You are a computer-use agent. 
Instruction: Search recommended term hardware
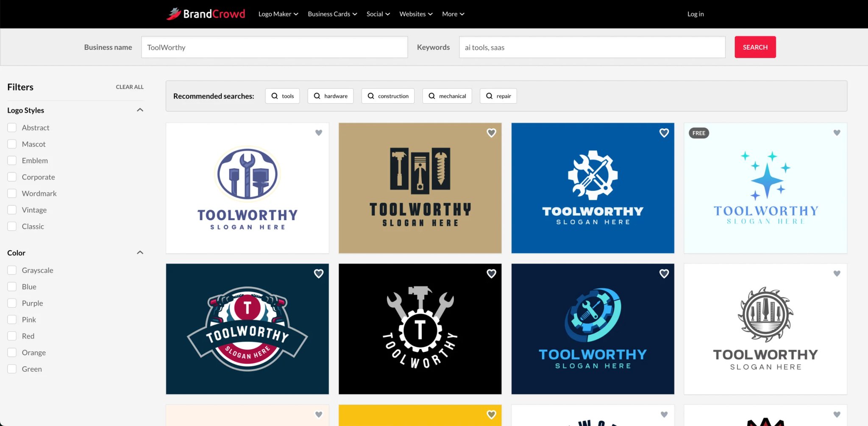coord(330,96)
